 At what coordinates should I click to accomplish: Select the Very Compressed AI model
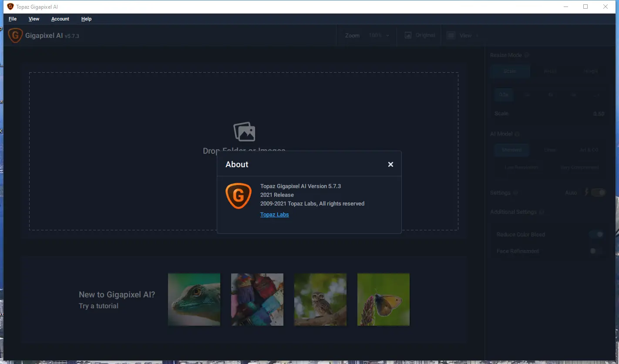[x=579, y=167]
